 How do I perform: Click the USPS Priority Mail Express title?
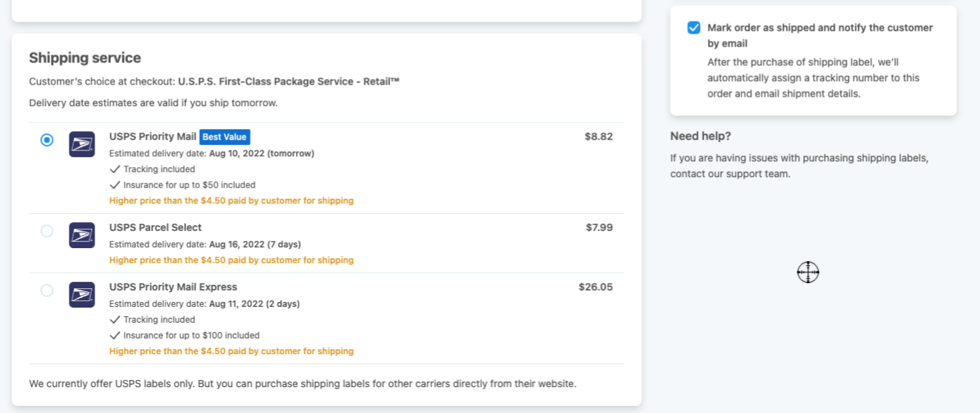point(173,287)
